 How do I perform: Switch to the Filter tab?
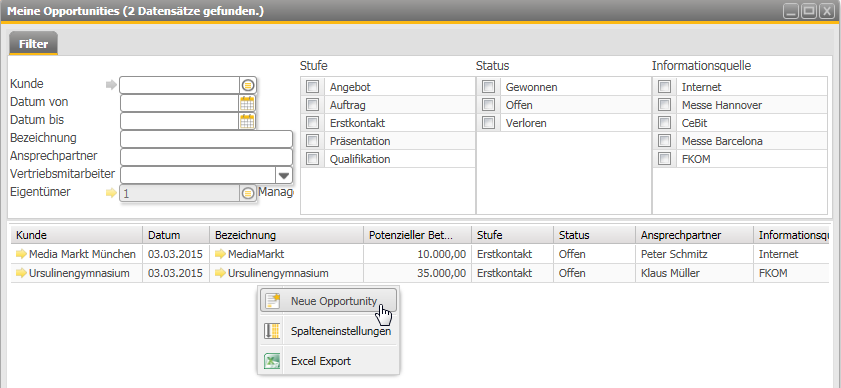click(33, 44)
